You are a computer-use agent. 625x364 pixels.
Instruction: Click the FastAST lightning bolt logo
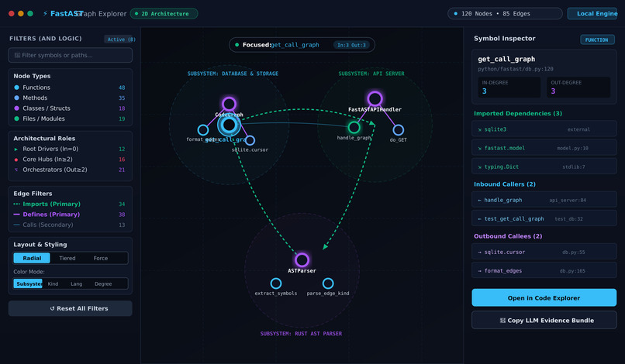(45, 13)
